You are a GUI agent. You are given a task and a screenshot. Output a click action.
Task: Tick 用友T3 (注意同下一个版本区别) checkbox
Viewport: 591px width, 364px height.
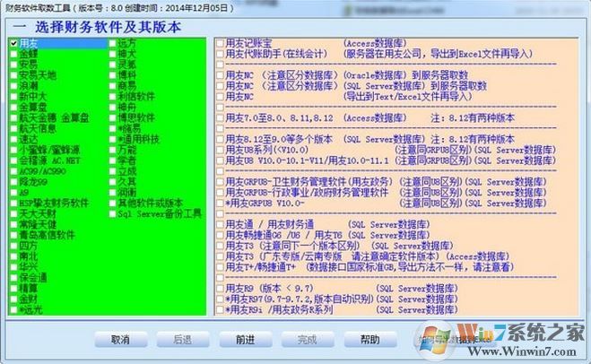point(220,246)
